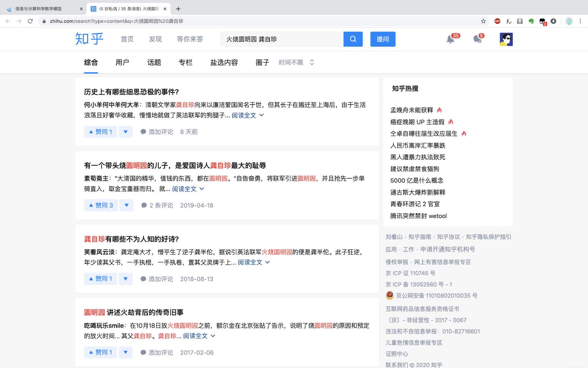The image size is (588, 368).
Task: Open hot search 黑人遭暴力执法致死
Action: click(x=418, y=157)
